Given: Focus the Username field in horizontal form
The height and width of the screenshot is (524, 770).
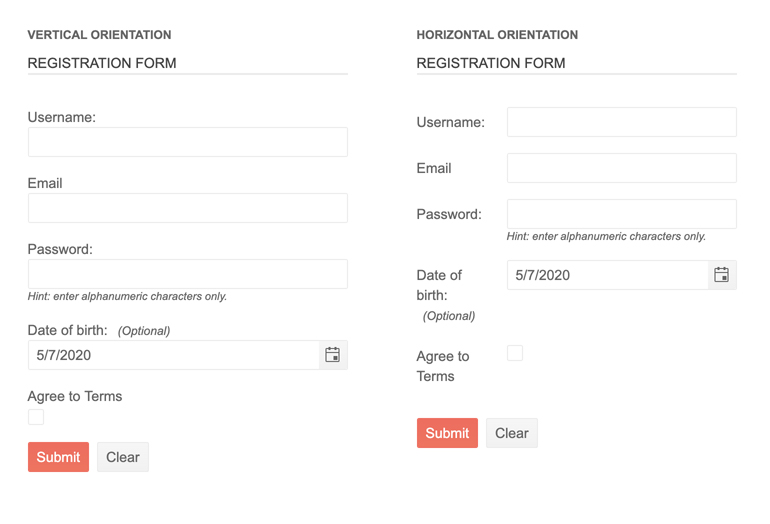Looking at the screenshot, I should (621, 122).
